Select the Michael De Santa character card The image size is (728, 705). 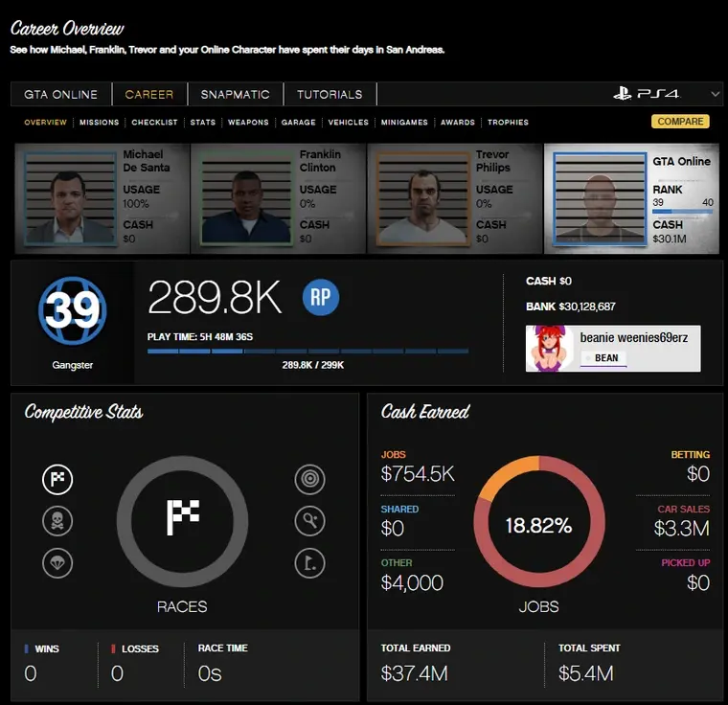pyautogui.click(x=102, y=198)
